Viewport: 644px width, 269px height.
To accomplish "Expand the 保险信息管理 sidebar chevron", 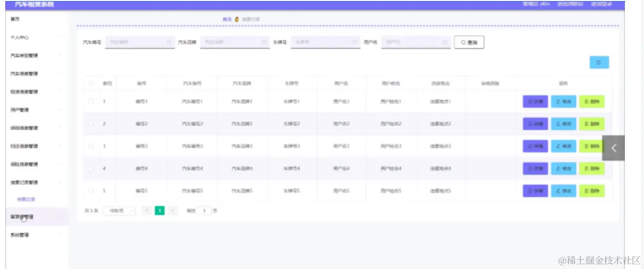I will 61,164.
